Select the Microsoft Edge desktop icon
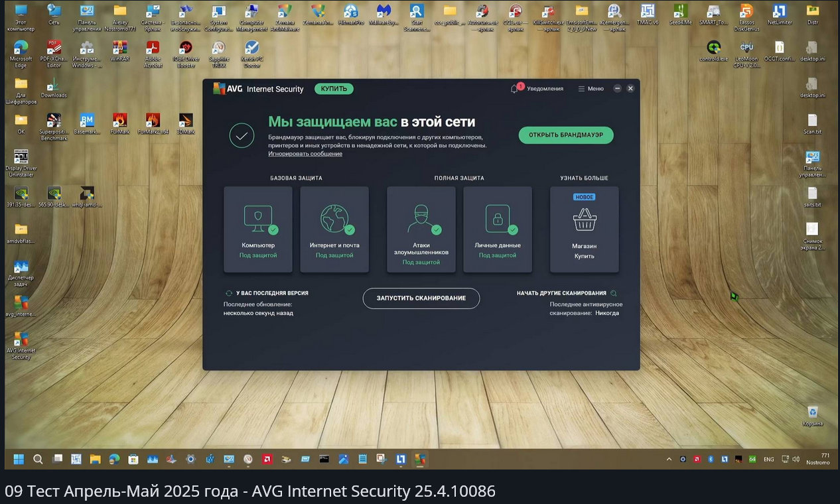The image size is (840, 504). point(21,54)
